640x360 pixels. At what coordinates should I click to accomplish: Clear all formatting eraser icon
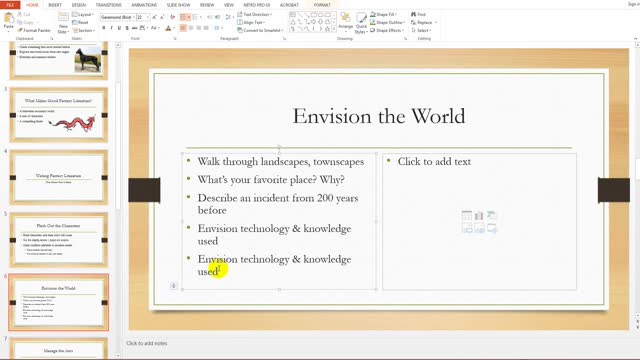(x=172, y=17)
